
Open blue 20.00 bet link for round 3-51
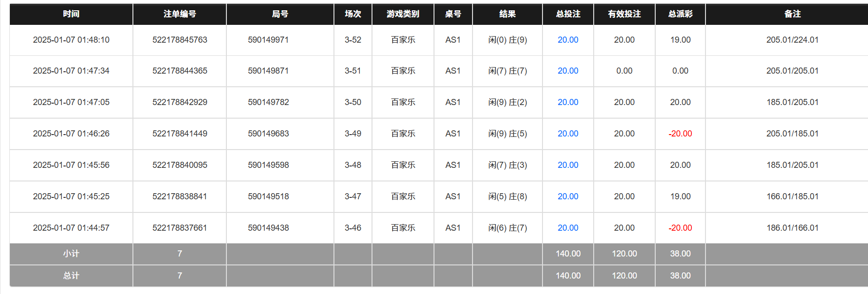(x=568, y=71)
